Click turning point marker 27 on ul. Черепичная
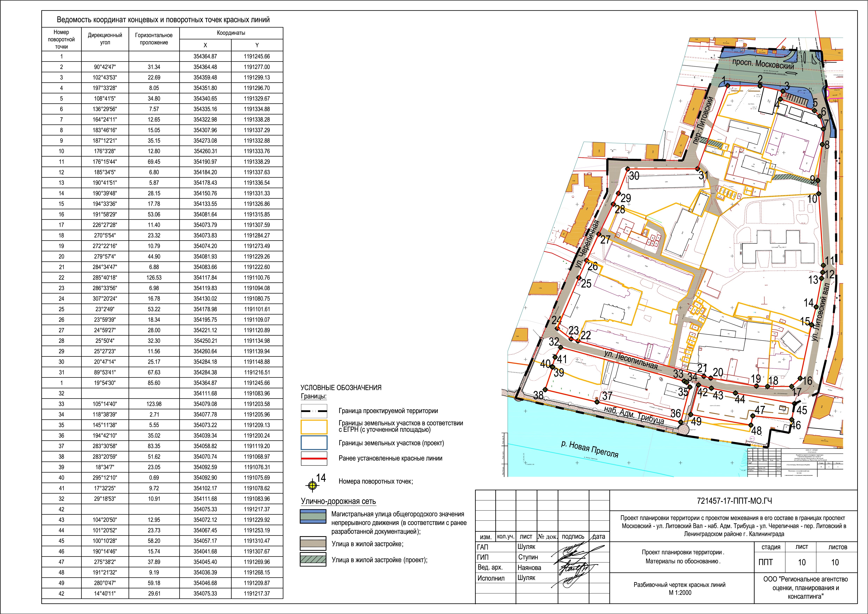This screenshot has width=868, height=614. tap(598, 234)
